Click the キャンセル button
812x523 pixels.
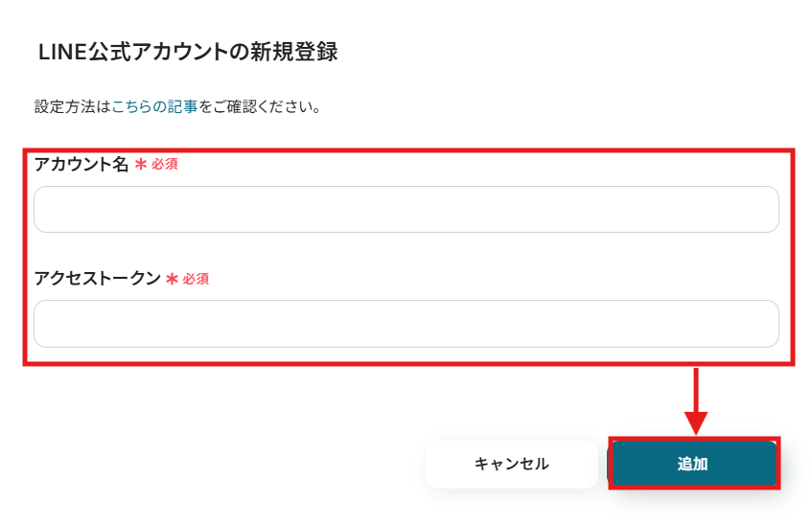pos(511,464)
